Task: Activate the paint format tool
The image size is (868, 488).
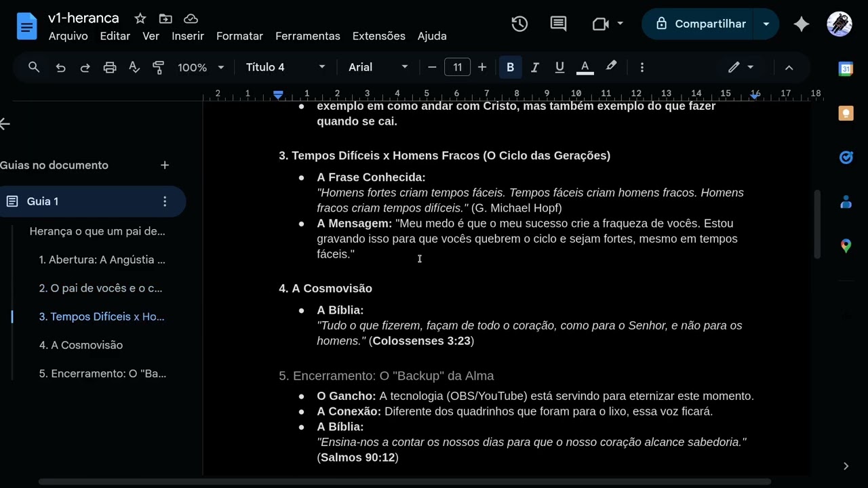Action: pos(159,67)
